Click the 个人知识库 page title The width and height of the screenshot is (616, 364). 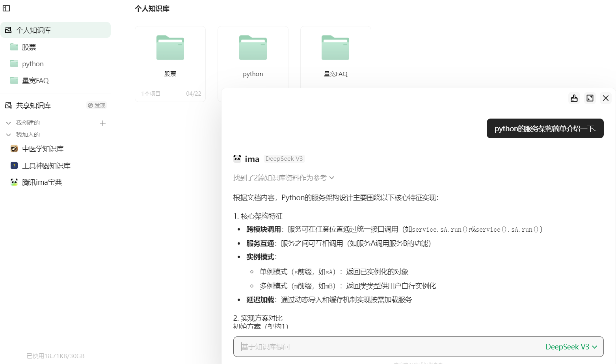click(x=152, y=9)
